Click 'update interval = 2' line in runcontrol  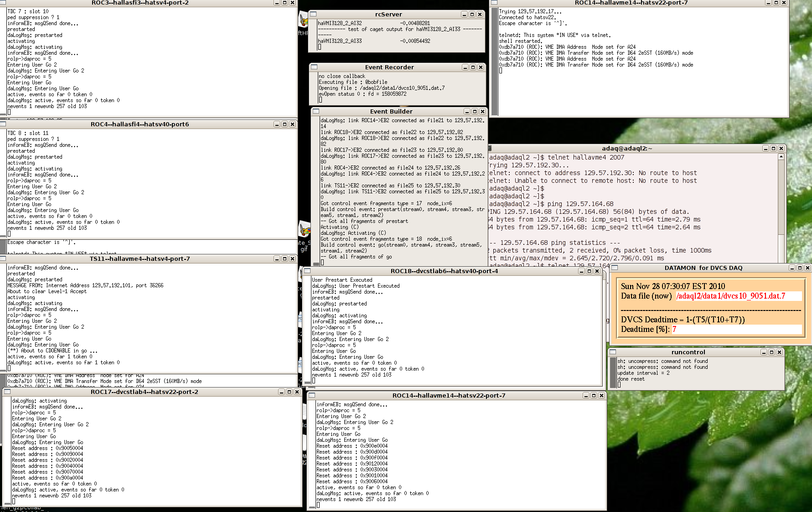643,373
